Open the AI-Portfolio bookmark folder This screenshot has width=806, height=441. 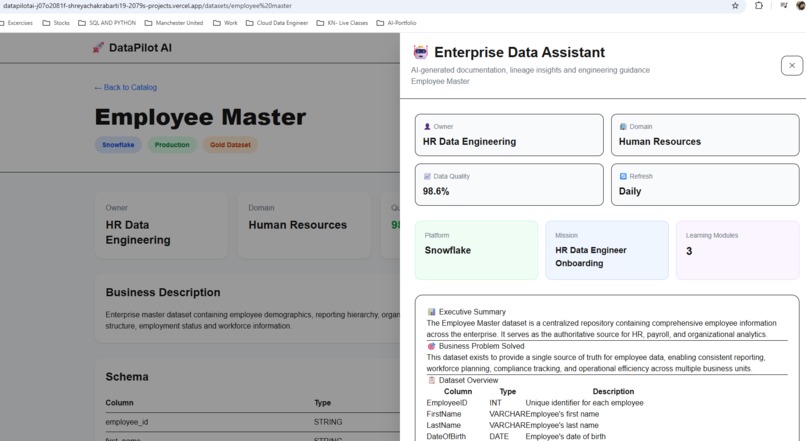396,23
